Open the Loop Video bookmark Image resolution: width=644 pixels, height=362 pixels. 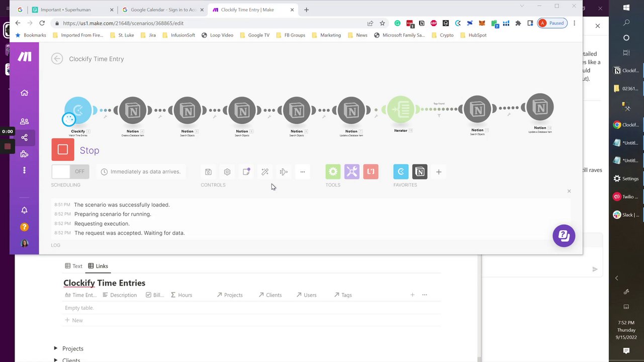tap(217, 35)
